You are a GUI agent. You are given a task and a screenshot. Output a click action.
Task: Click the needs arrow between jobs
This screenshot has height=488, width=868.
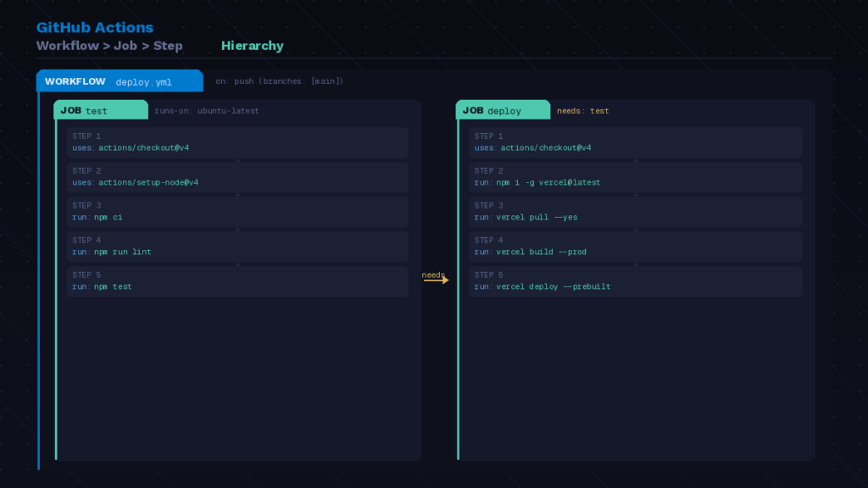click(433, 280)
